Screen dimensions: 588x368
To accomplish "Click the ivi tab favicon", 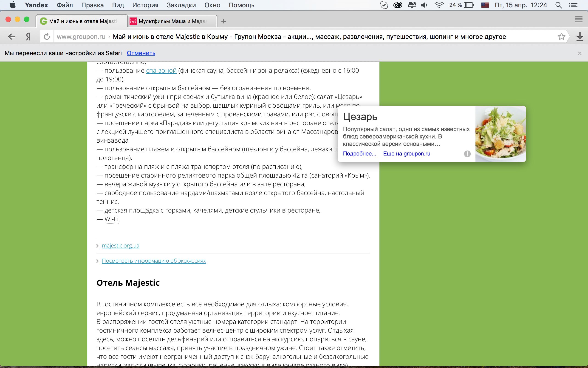I will point(133,21).
